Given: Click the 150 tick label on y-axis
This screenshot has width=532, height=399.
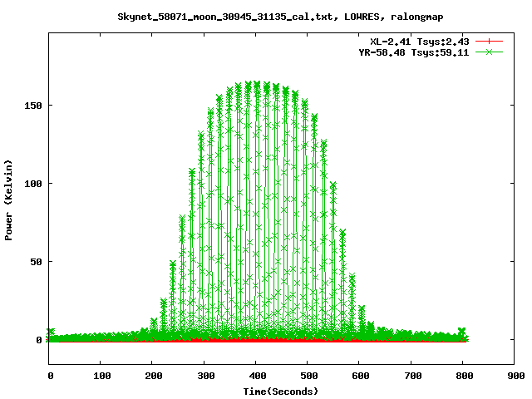Looking at the screenshot, I should point(33,106).
